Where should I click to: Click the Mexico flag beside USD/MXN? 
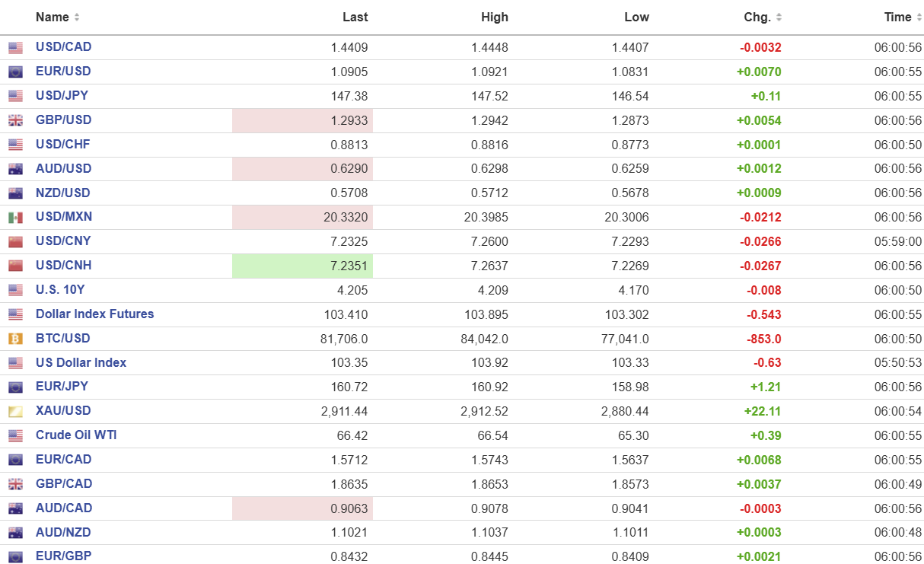tap(15, 218)
